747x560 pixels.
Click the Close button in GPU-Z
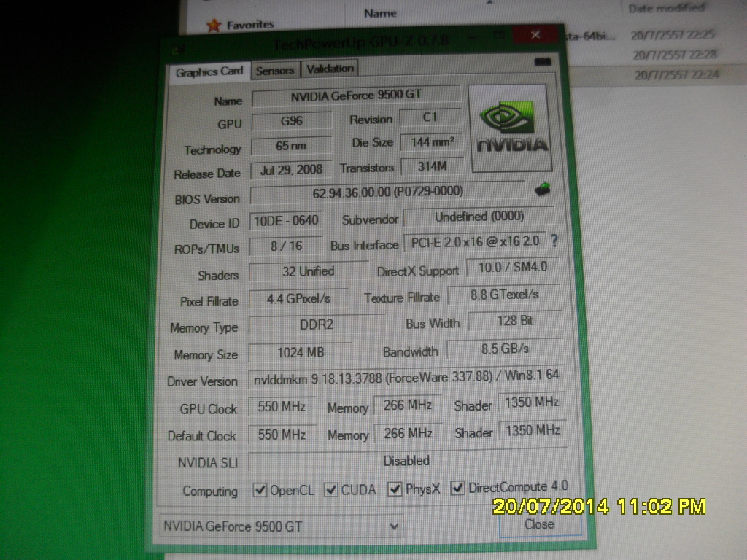pos(540,525)
